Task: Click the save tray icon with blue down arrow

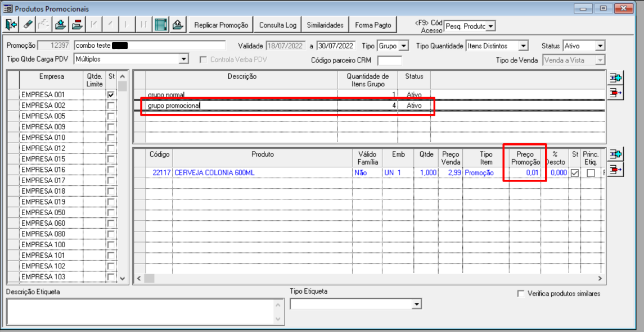Action: click(61, 25)
